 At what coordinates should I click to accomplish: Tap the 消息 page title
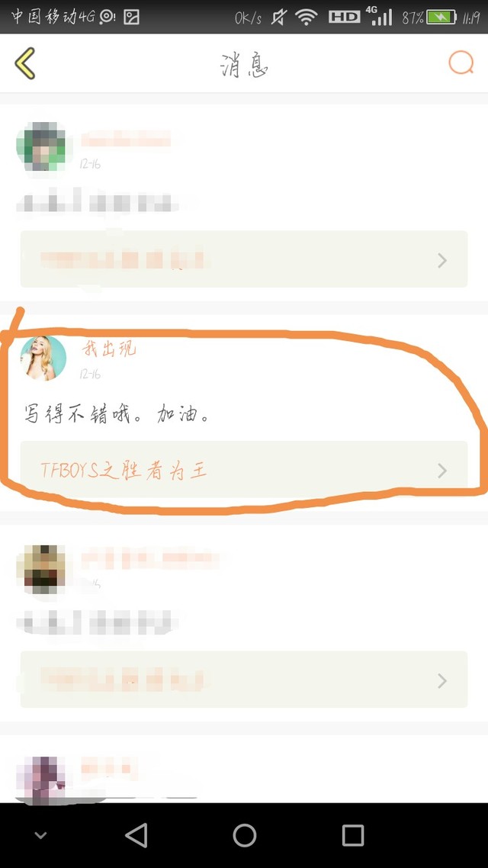(x=244, y=66)
